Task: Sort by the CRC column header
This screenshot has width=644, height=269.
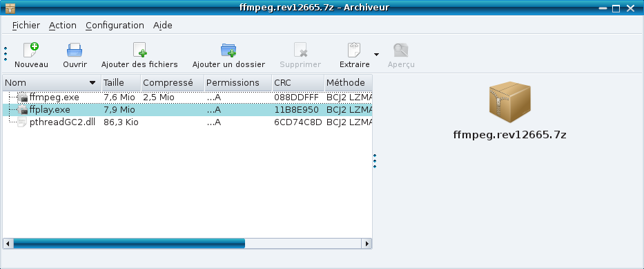Action: (x=298, y=83)
